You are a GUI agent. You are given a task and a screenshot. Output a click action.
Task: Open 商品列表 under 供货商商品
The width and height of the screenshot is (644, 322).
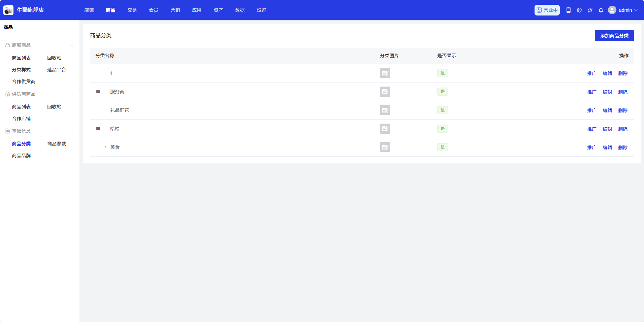pyautogui.click(x=21, y=107)
